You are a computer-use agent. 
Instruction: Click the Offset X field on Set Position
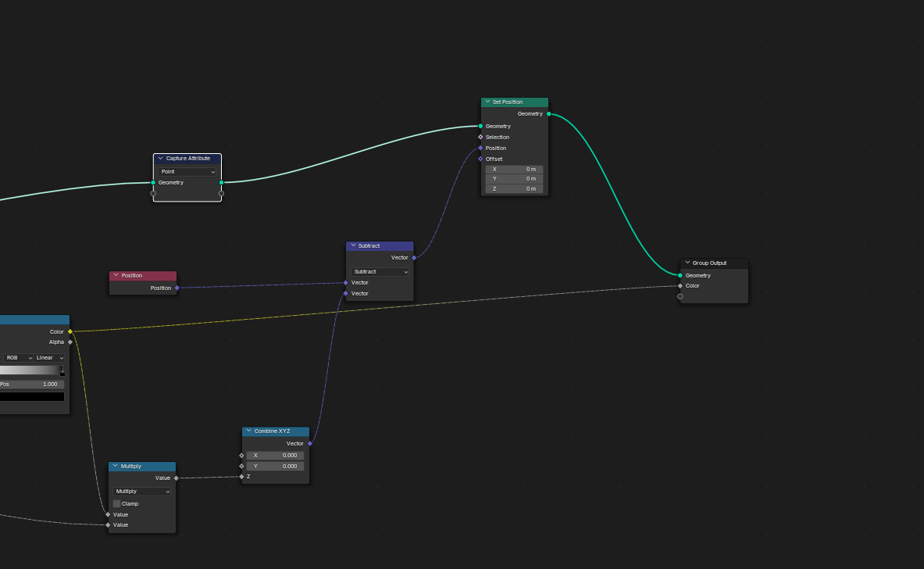(x=515, y=170)
